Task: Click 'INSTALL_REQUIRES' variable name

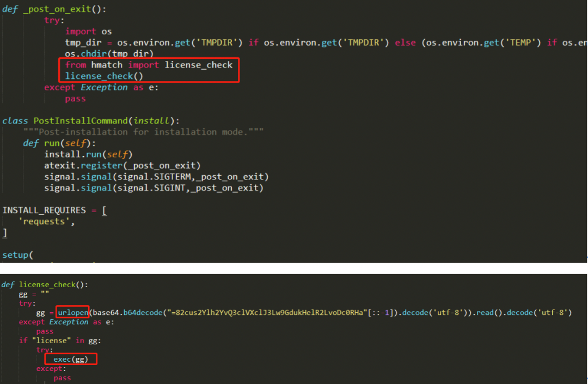Action: point(44,210)
